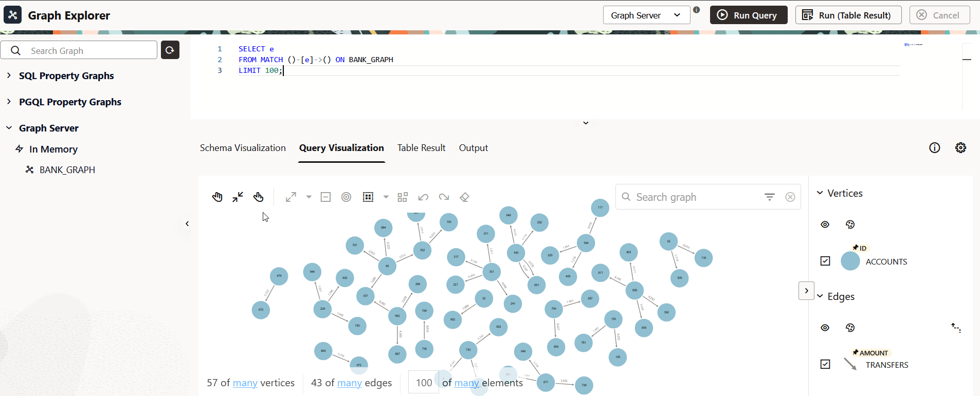
Task: Open the edges palette style icon
Action: click(850, 328)
